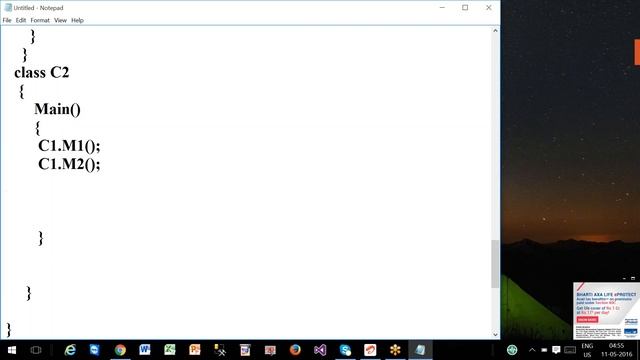Maximize the small ad popup window
This screenshot has width=640, height=360.
(633, 278)
